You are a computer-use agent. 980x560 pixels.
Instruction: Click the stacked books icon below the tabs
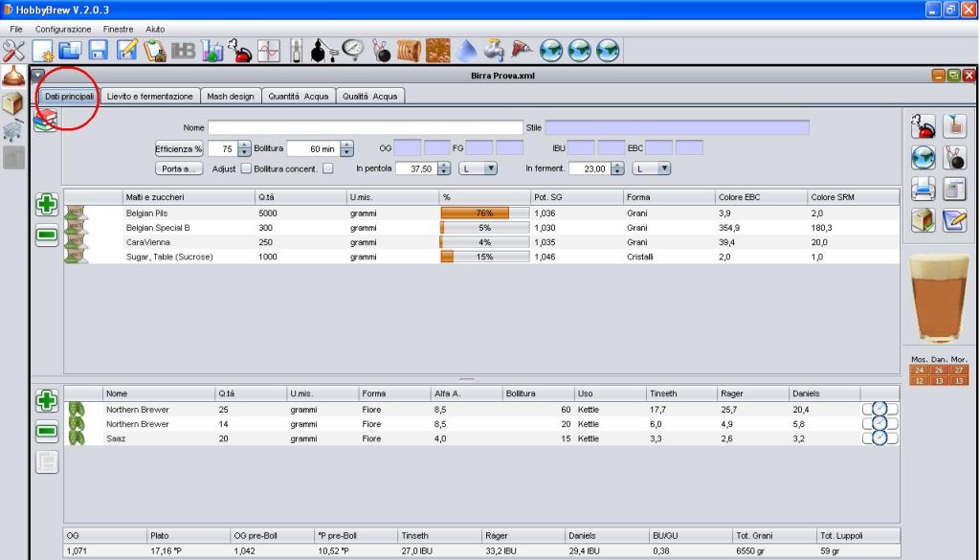[x=46, y=120]
